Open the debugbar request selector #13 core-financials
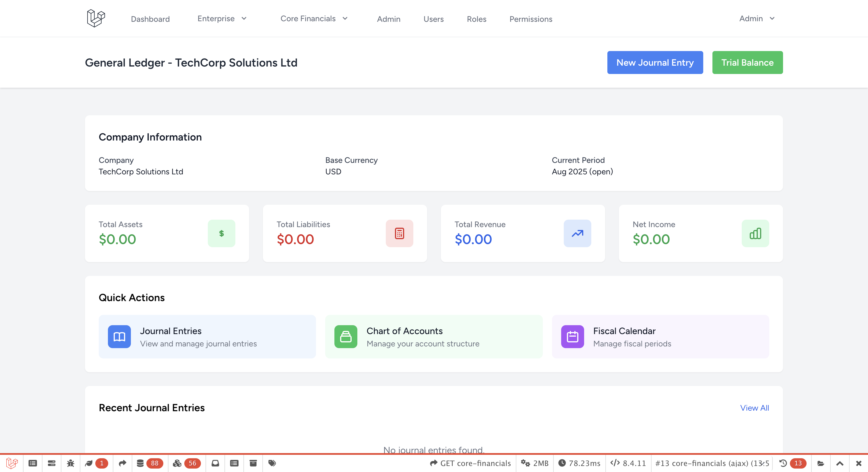868x472 pixels. pyautogui.click(x=712, y=463)
